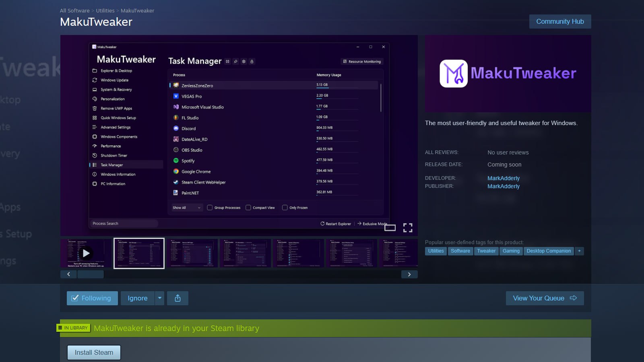Check the Group Processes box in preview
644x362 pixels.
[x=210, y=208]
